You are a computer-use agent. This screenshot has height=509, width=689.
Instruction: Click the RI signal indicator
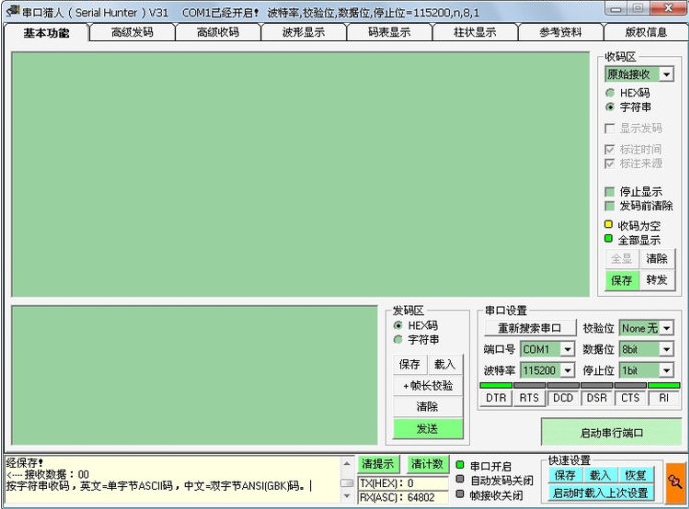click(664, 398)
